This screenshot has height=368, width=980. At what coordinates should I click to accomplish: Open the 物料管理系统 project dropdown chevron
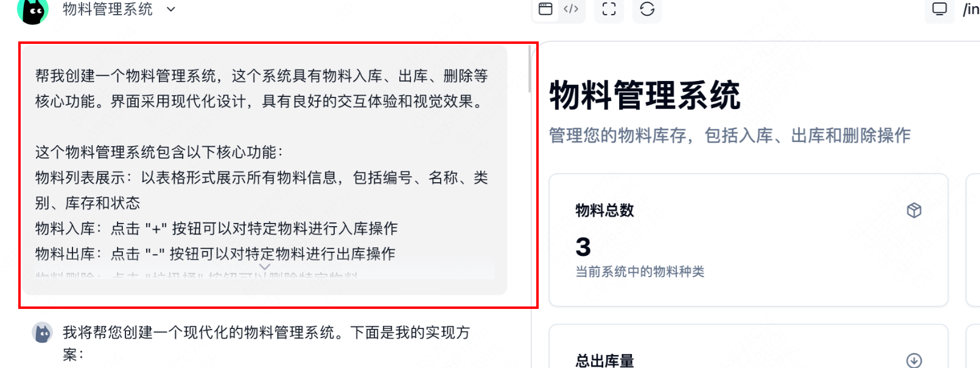coord(171,9)
